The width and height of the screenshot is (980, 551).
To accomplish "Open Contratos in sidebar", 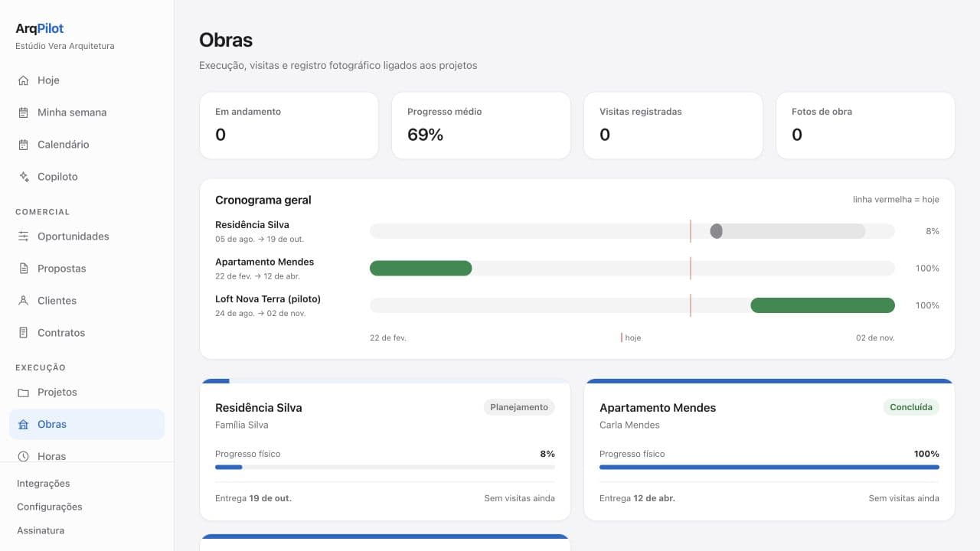I will [87, 333].
